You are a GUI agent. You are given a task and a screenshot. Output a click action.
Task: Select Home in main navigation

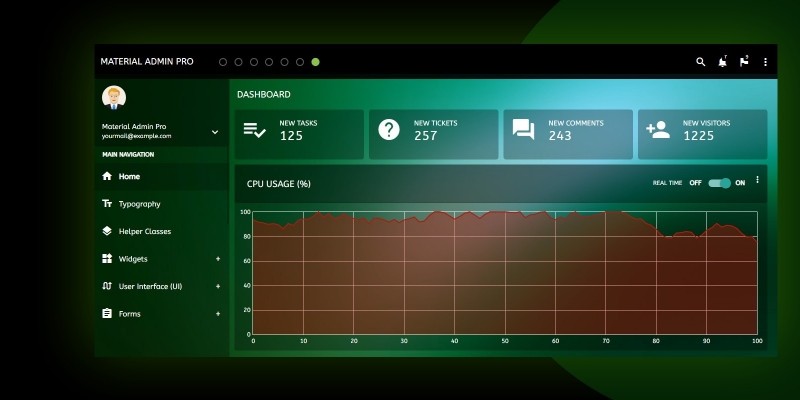[x=161, y=177]
